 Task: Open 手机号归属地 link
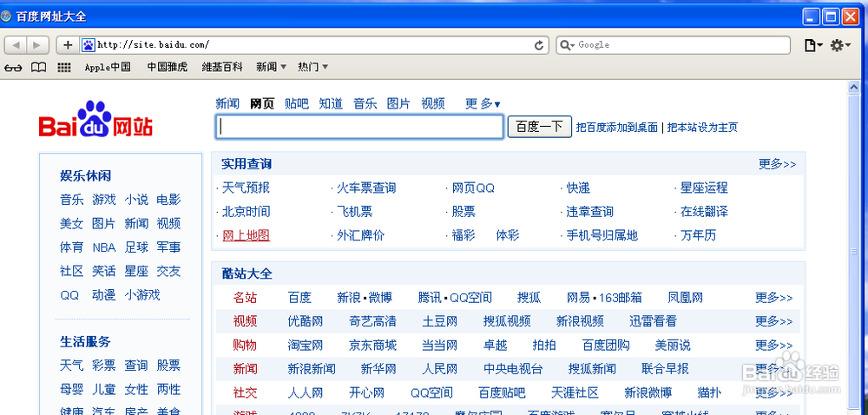coord(602,235)
